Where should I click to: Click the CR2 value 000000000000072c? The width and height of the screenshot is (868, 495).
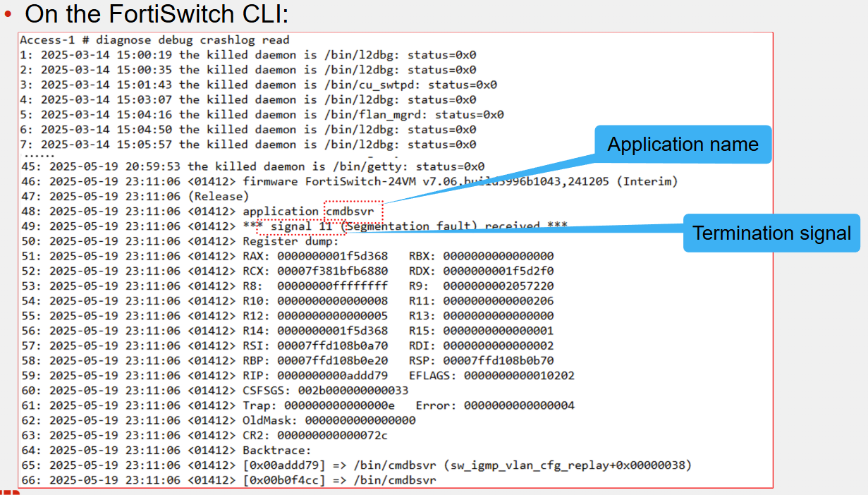pos(332,436)
